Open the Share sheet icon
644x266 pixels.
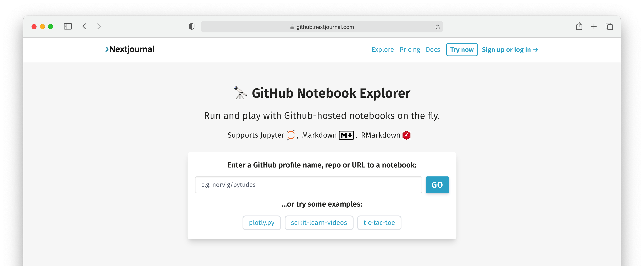pyautogui.click(x=579, y=26)
